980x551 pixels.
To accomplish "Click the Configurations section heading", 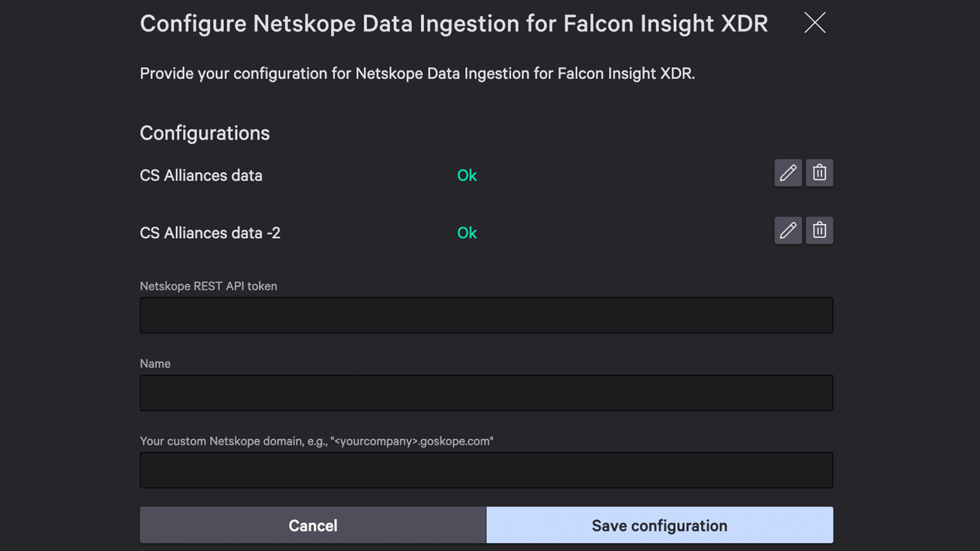I will click(205, 133).
